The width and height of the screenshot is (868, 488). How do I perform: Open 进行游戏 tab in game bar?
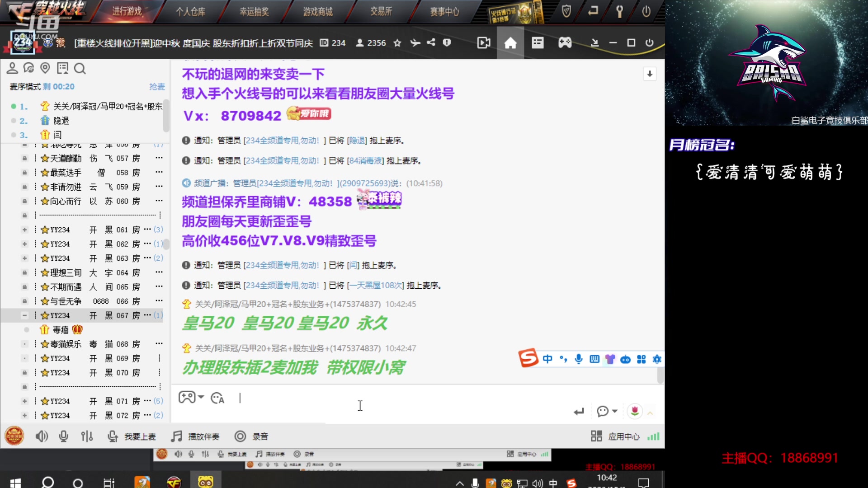[x=127, y=11]
